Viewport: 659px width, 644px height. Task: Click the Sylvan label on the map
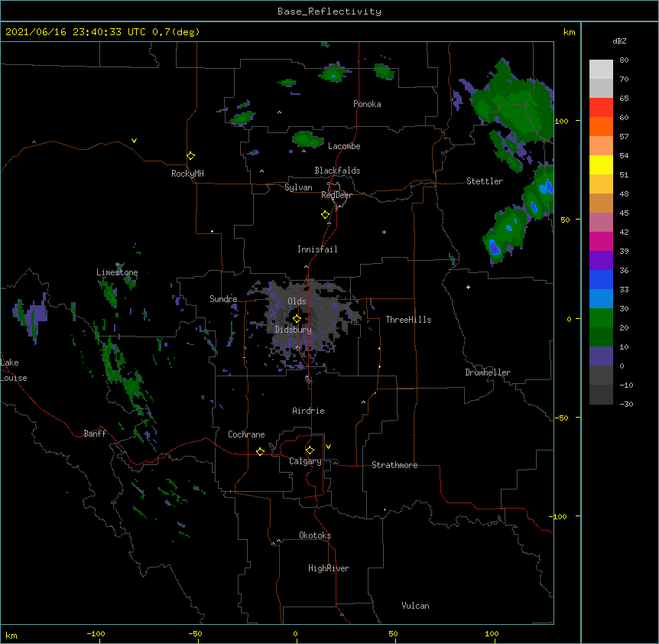pos(298,187)
